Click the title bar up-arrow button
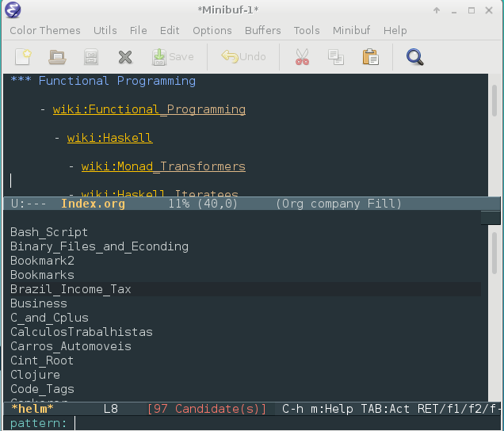Screen dimensions: 504x431 coord(437,10)
